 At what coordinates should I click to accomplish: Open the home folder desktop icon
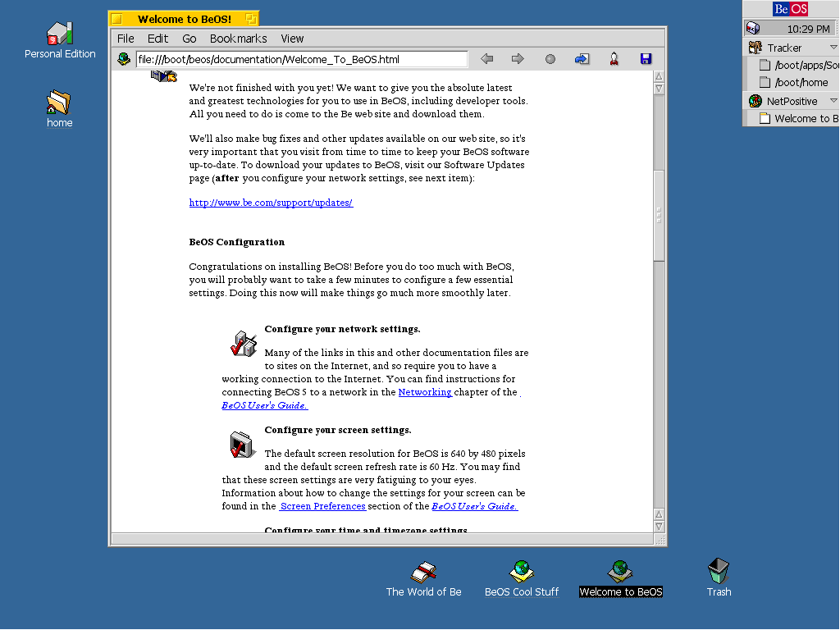[59, 102]
